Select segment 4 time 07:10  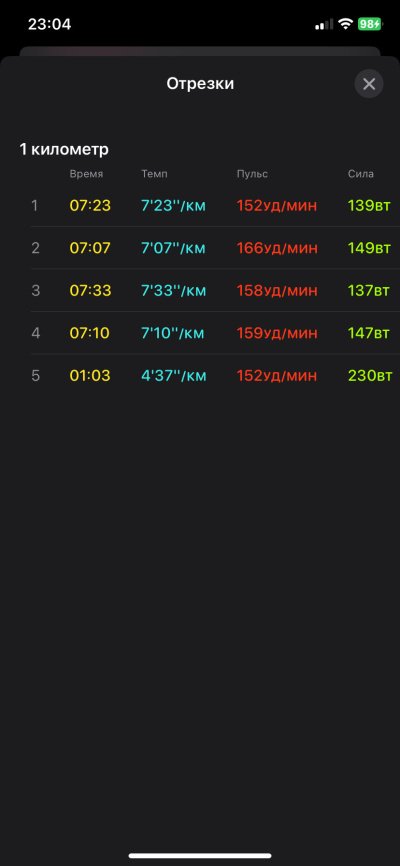(90, 333)
